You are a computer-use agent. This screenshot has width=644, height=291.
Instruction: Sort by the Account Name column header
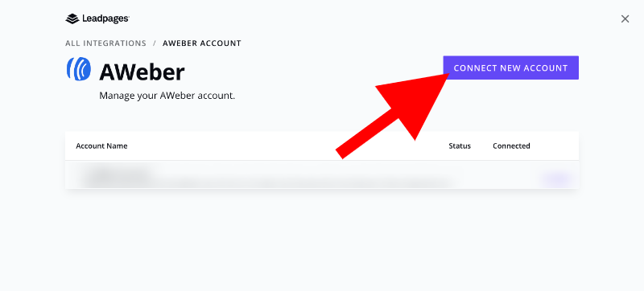[x=101, y=146]
